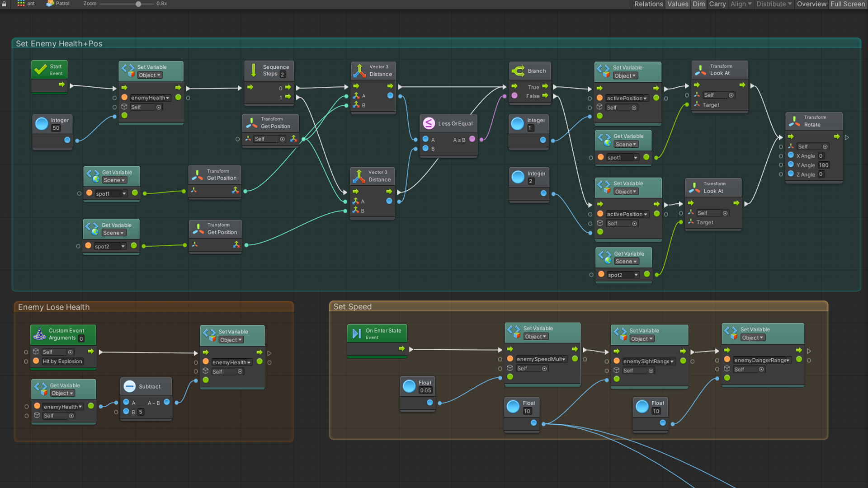Click the Less Or Equal node icon

[x=429, y=123]
